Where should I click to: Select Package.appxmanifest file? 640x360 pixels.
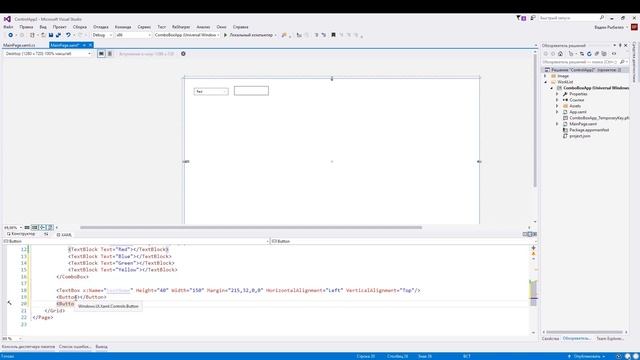pos(589,130)
